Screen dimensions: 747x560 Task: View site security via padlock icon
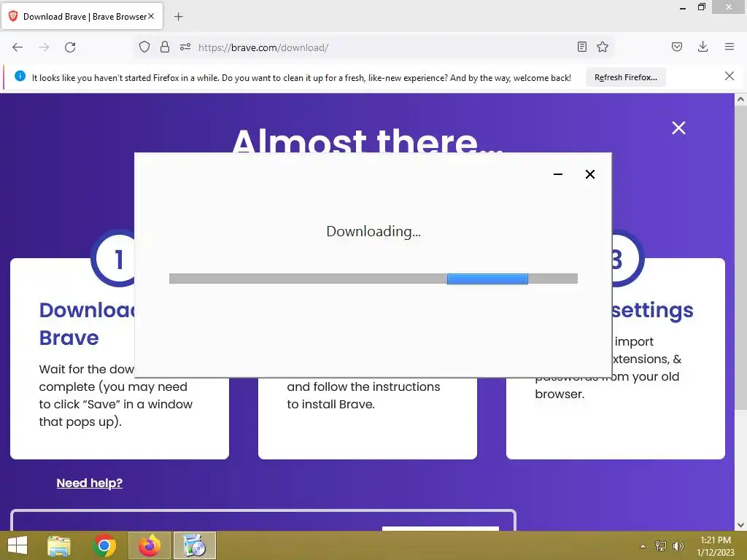coord(165,47)
